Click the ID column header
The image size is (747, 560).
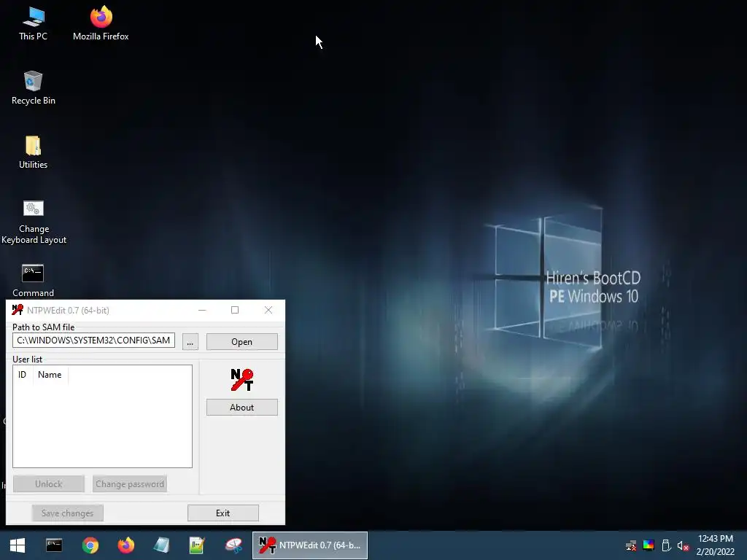tap(23, 375)
